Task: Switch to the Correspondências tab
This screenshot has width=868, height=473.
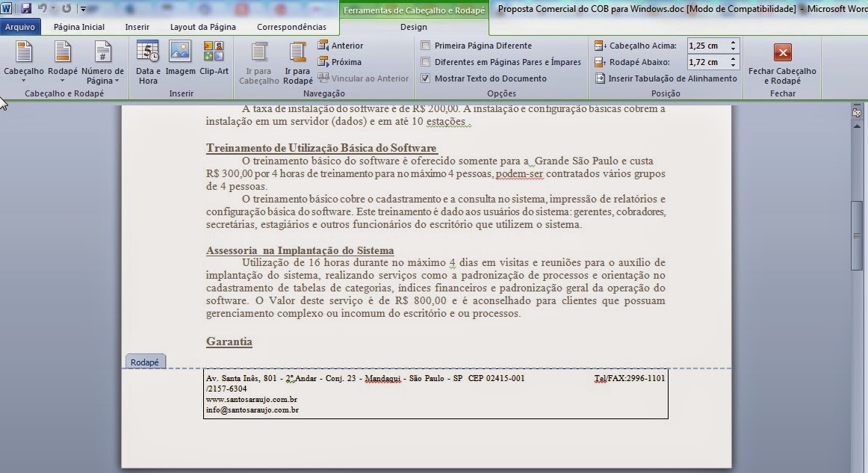Action: 292,27
